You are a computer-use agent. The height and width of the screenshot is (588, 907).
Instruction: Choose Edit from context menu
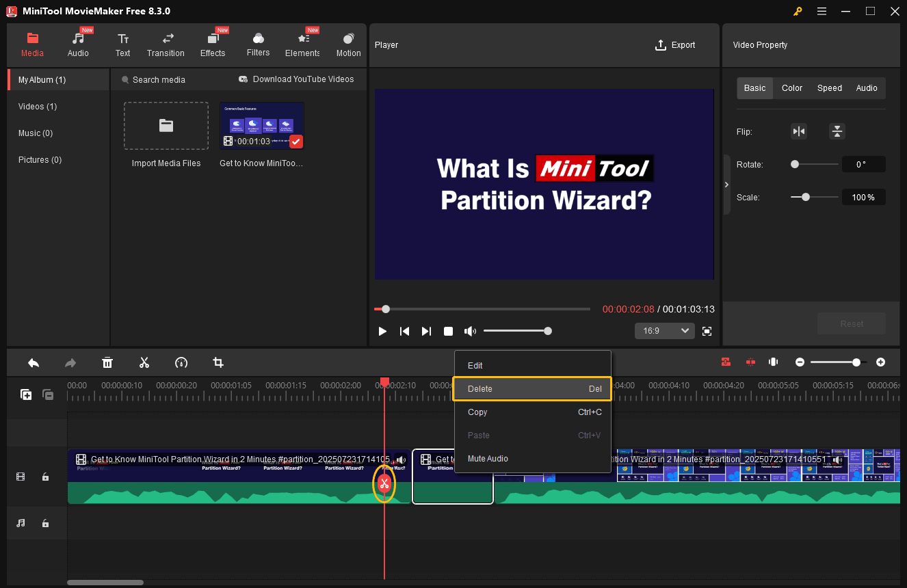[x=532, y=366]
